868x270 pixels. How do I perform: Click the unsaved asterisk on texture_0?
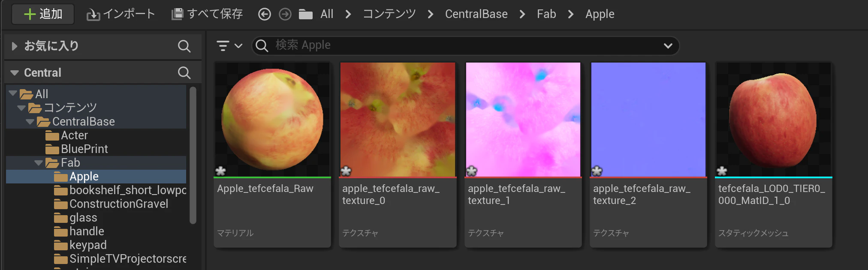point(346,171)
